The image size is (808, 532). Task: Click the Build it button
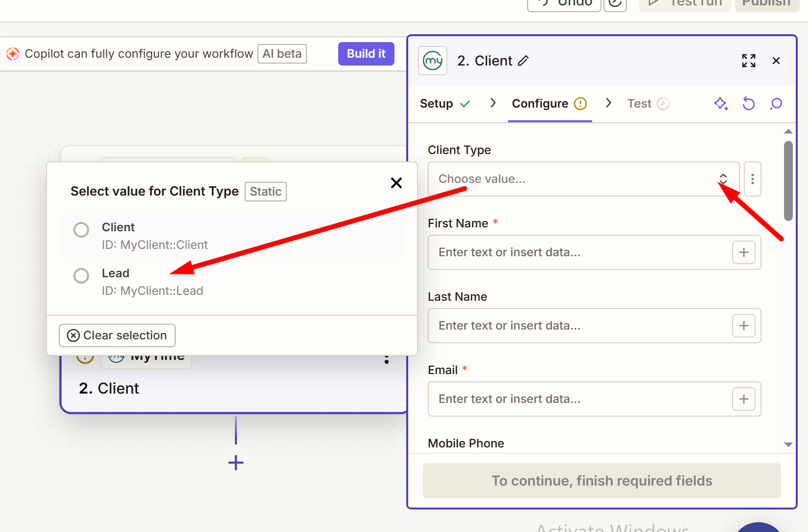tap(366, 54)
